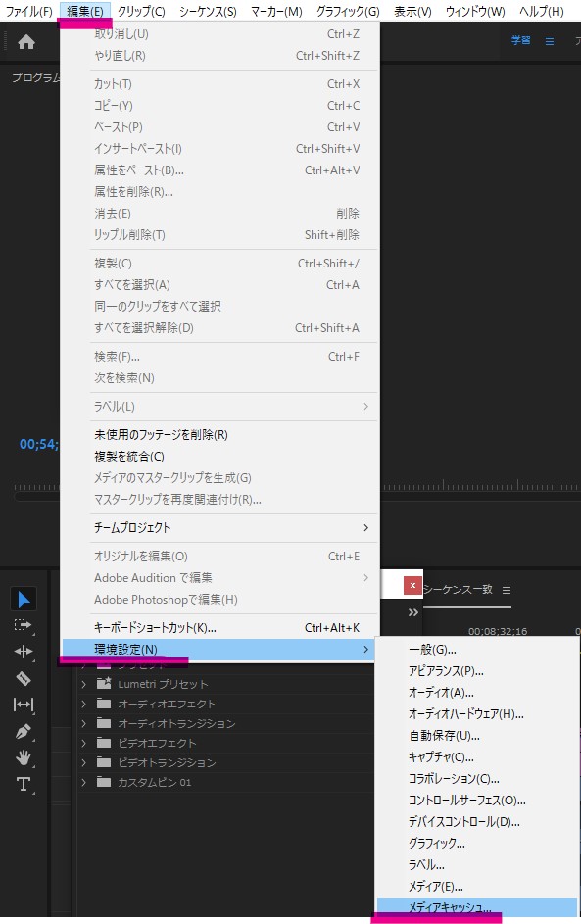
Task: Click the ビデオトランジション folder icon
Action: tap(104, 762)
